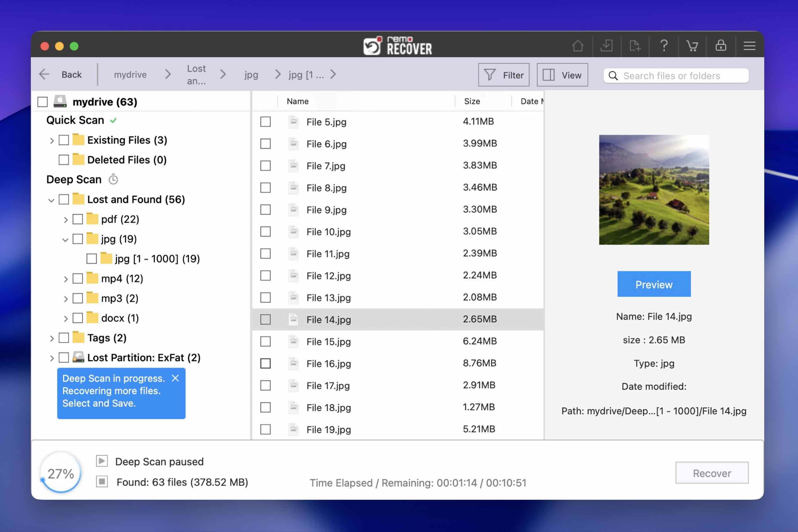Click the search files or folders field
The width and height of the screenshot is (798, 532).
tap(676, 75)
